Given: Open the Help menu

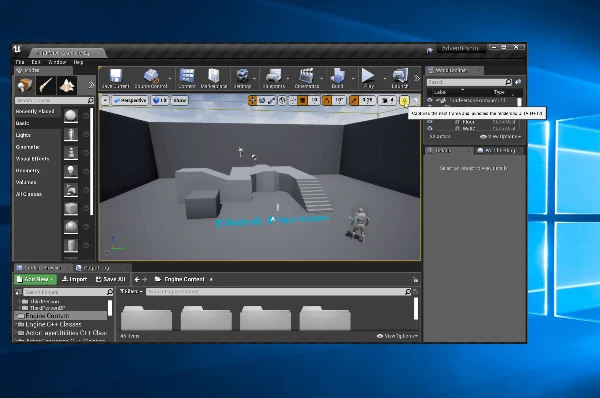Looking at the screenshot, I should (78, 62).
